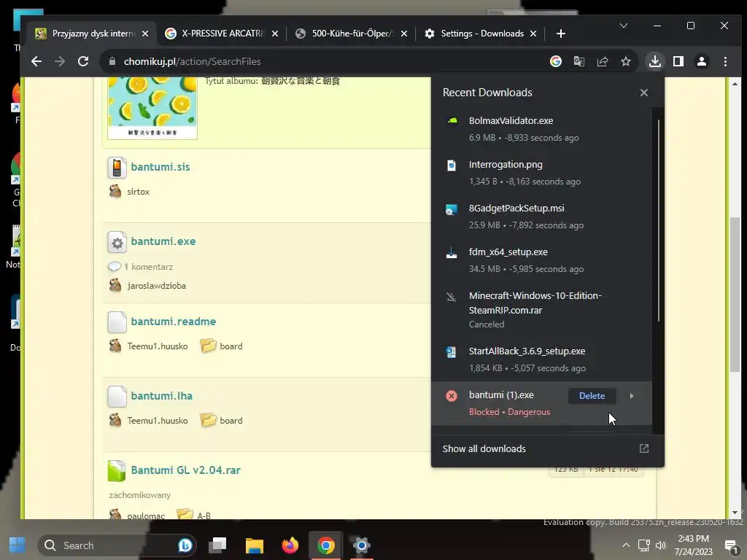Open the Chrome three-dot menu

(x=725, y=61)
